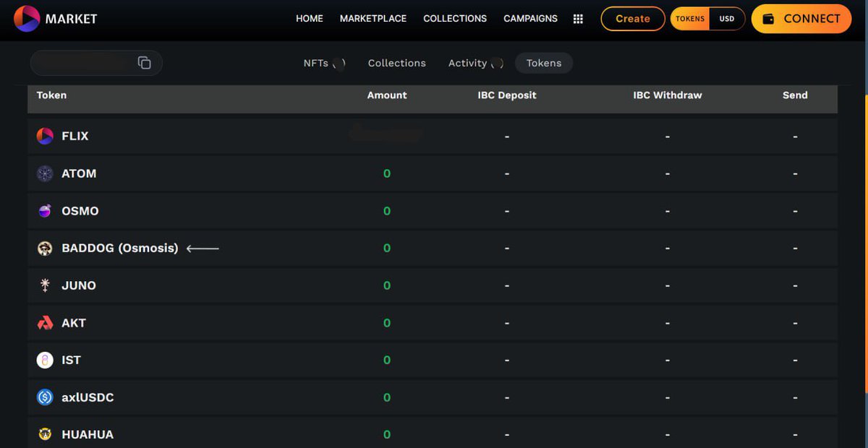Select the OSMO token name
The height and width of the screenshot is (448, 868).
point(80,211)
